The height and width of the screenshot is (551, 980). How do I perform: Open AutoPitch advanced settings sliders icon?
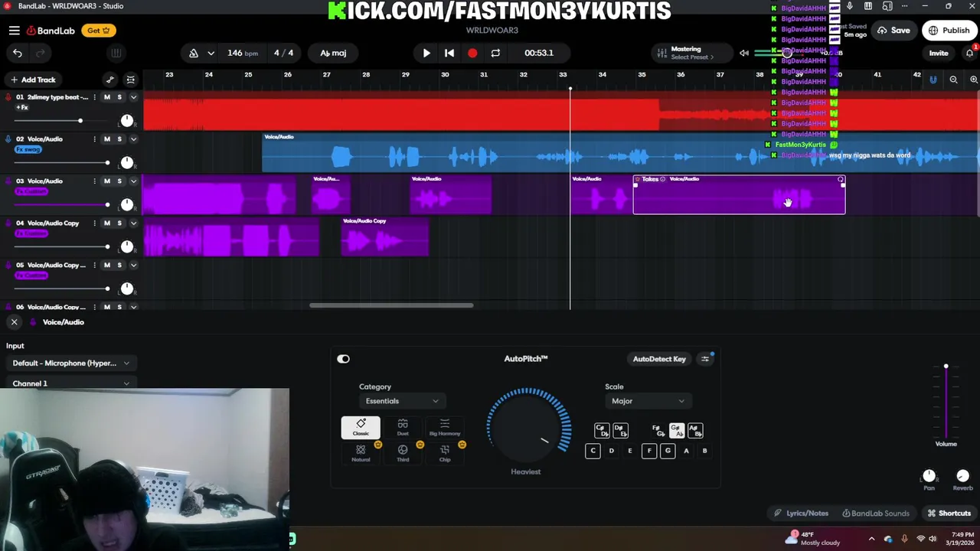point(705,359)
